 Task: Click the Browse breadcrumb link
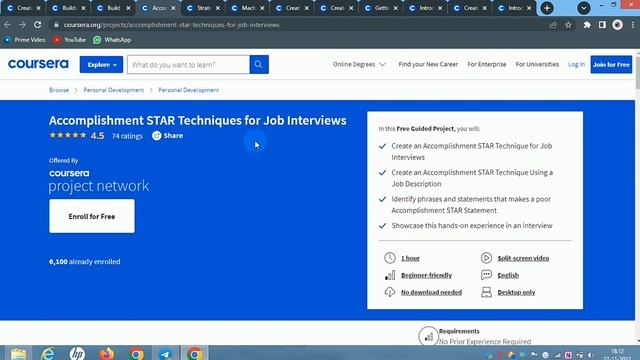(59, 90)
